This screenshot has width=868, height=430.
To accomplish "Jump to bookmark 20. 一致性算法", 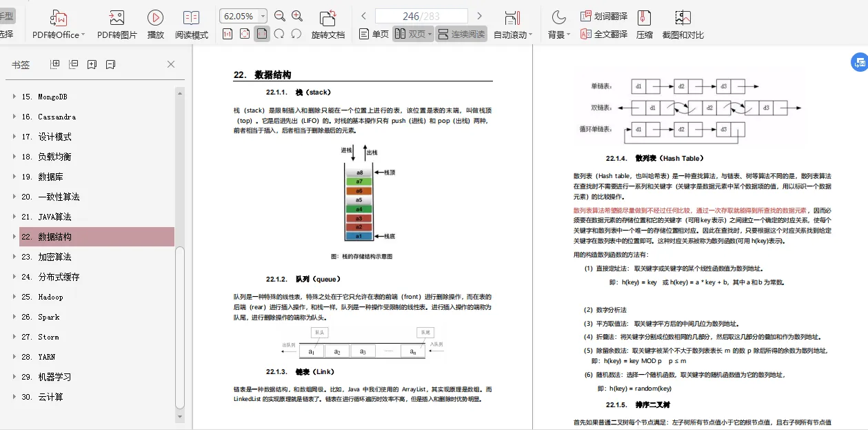I will point(50,197).
